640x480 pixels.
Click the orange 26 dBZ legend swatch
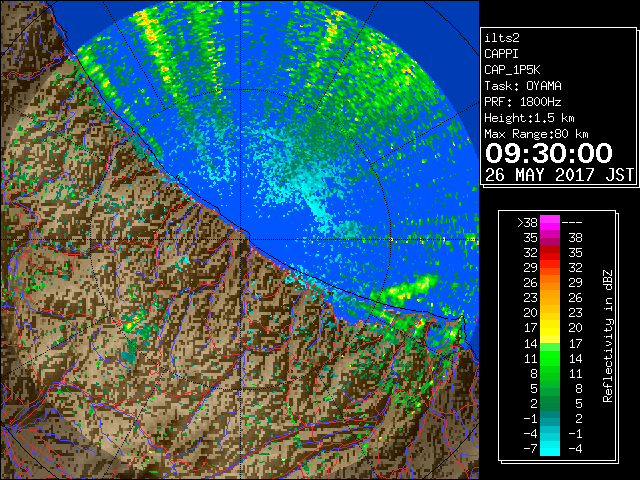pos(550,283)
